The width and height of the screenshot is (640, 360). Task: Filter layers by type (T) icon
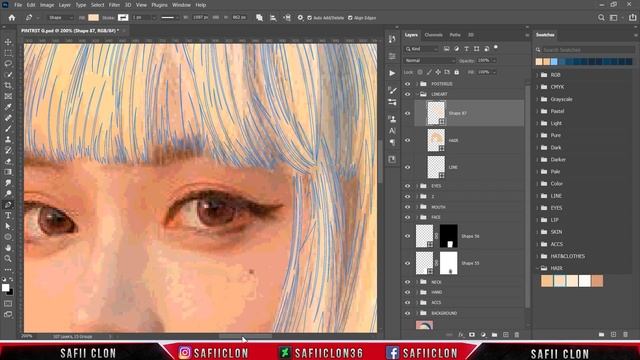[x=467, y=49]
